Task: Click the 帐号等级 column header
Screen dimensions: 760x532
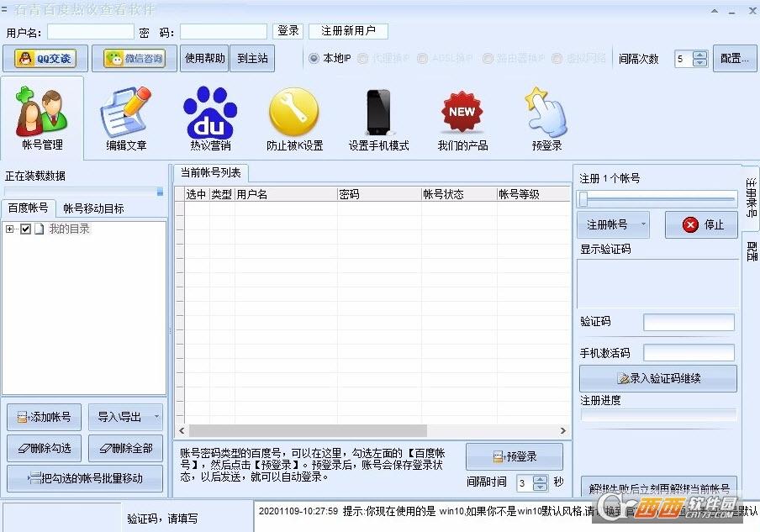Action: click(534, 194)
